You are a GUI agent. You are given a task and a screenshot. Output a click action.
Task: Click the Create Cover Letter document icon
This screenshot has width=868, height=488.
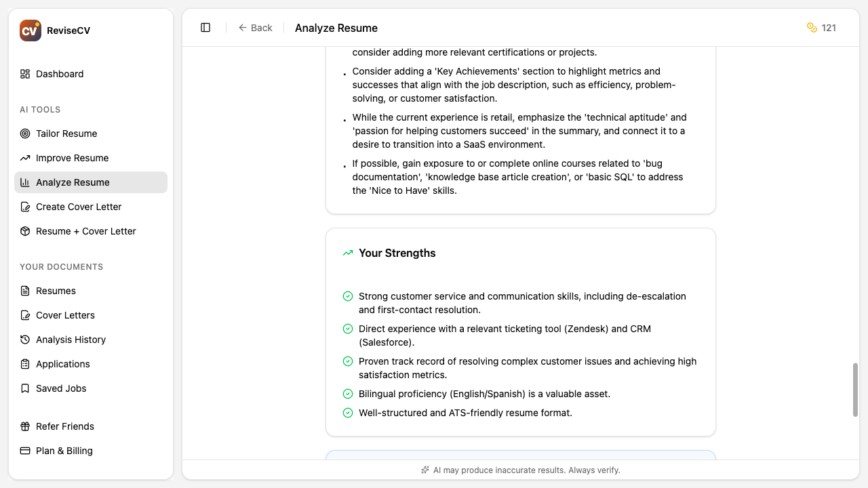pyautogui.click(x=25, y=207)
